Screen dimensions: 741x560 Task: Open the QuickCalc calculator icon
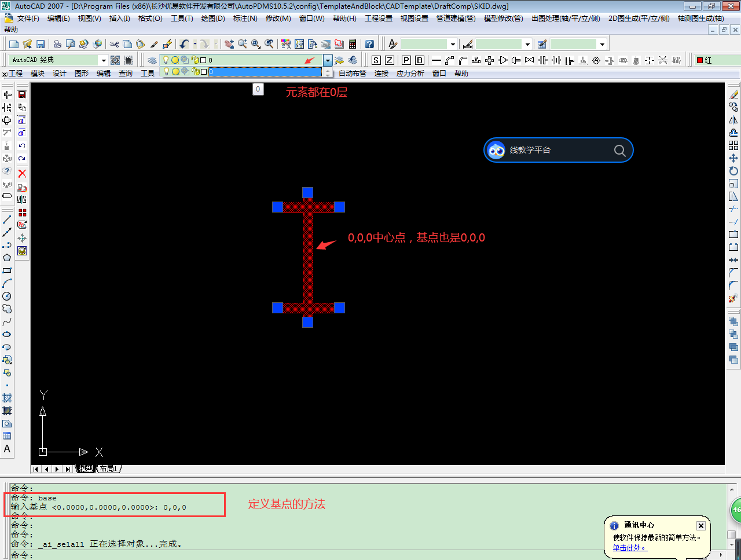click(352, 44)
